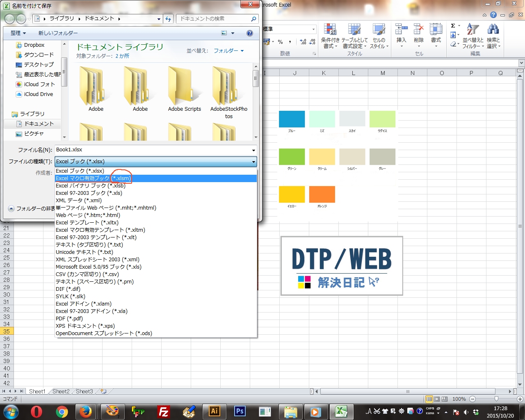Screen dimensions: 525x420
Task: Switch to Sheet2 tab
Action: tap(61, 391)
